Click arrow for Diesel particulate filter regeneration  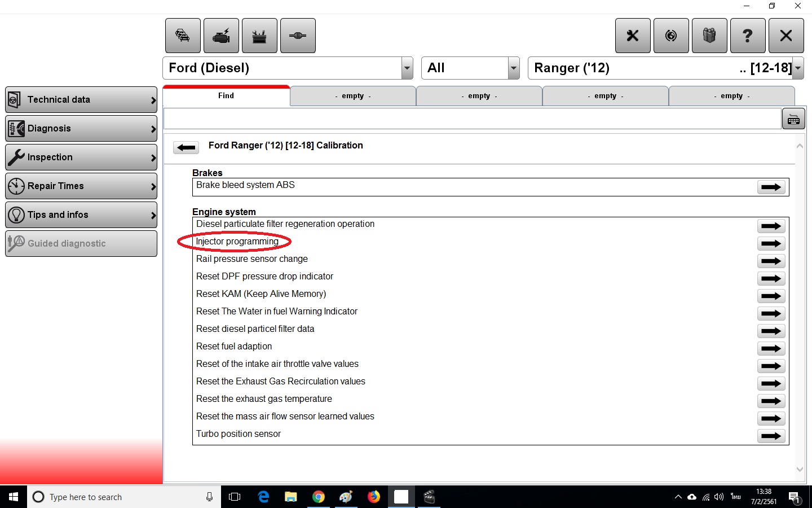(771, 226)
